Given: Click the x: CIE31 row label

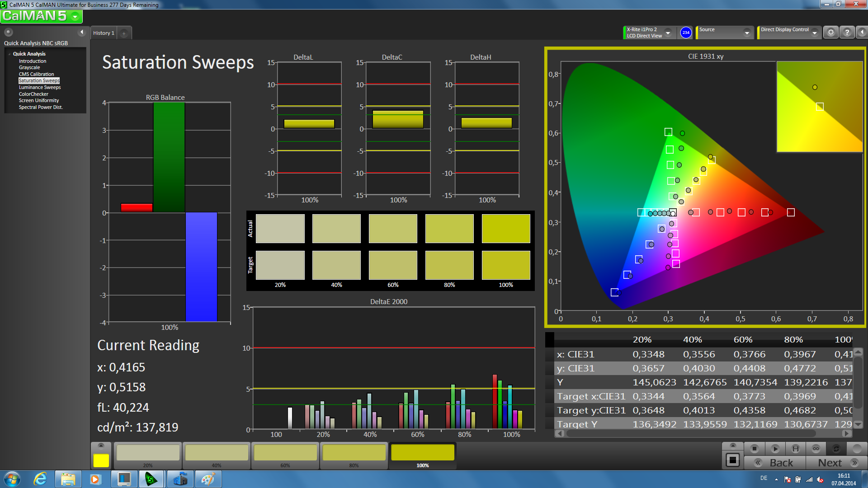Looking at the screenshot, I should (x=576, y=354).
